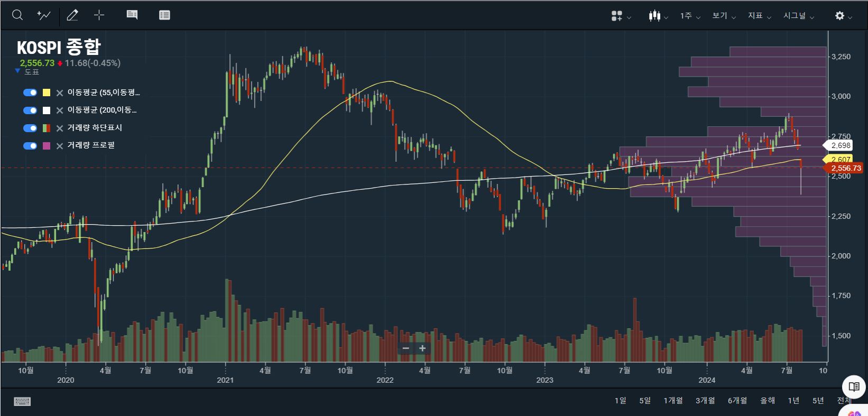Open the gear settings dropdown
The height and width of the screenshot is (416, 868).
pyautogui.click(x=843, y=16)
